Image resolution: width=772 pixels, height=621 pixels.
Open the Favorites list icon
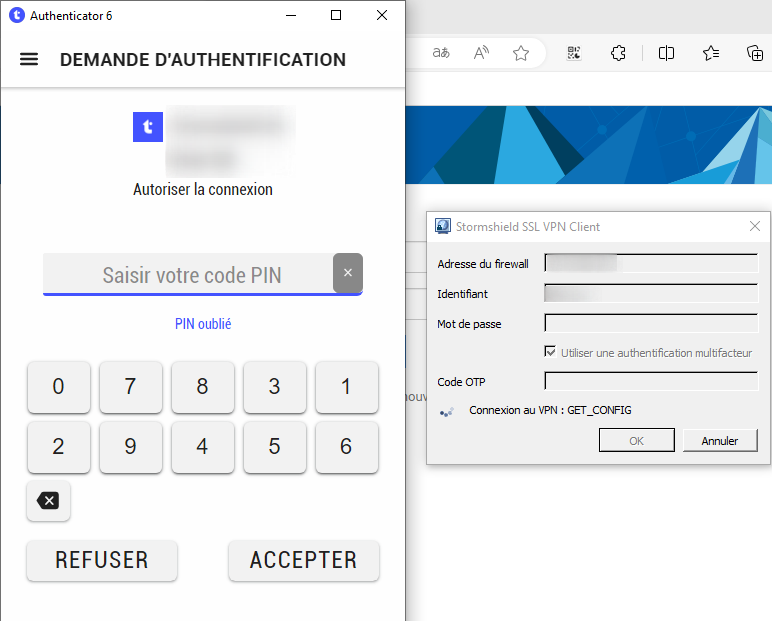point(711,53)
